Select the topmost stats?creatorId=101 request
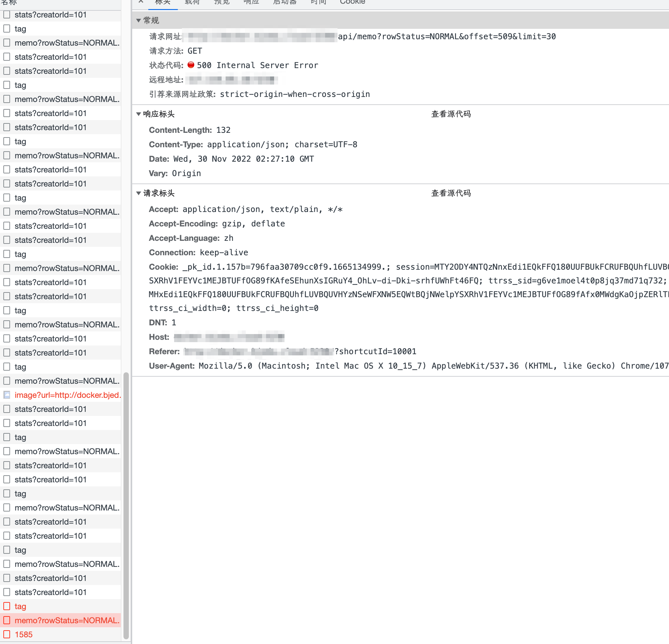This screenshot has width=669, height=644. coord(50,15)
